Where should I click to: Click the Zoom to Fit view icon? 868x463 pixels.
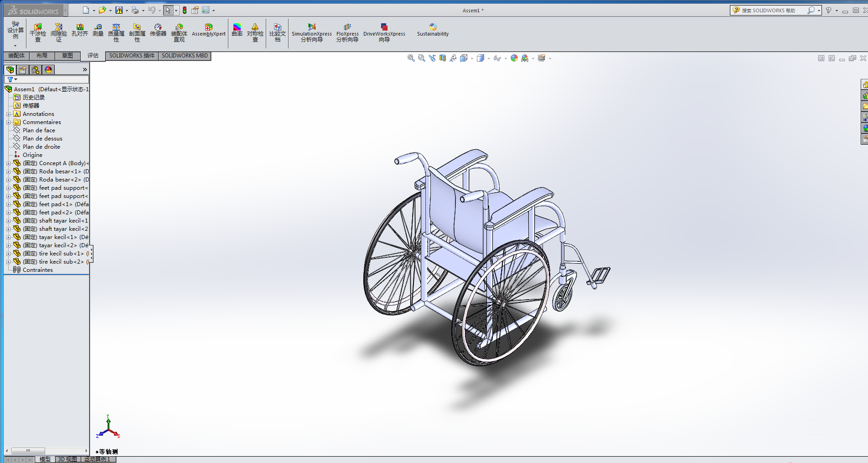[411, 58]
